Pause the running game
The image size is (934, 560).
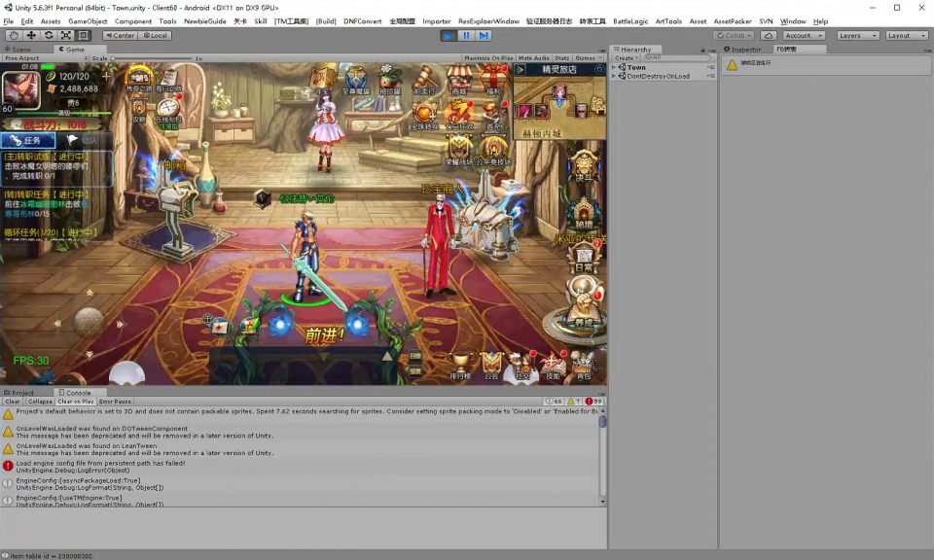click(x=465, y=35)
